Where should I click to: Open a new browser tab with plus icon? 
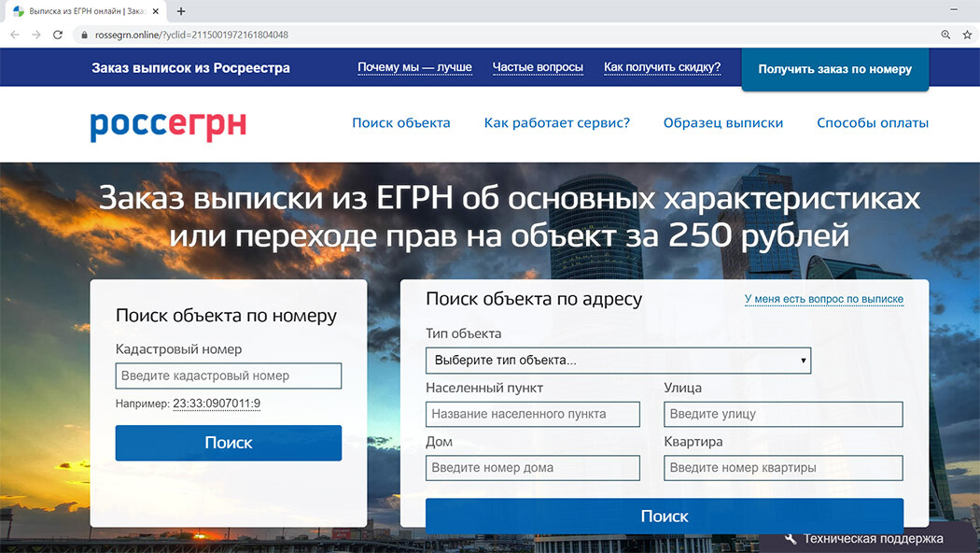pos(181,11)
